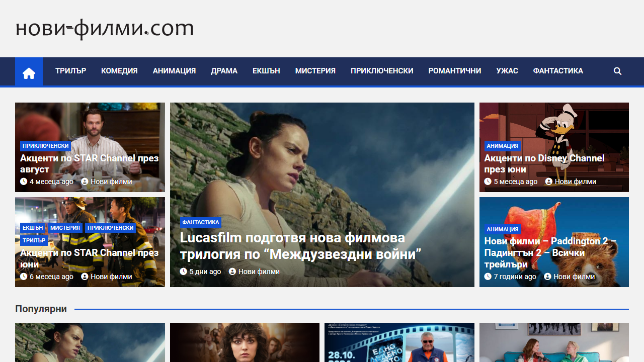
Task: Click the ТРИЛЪР tag on June STAR card
Action: click(34, 240)
